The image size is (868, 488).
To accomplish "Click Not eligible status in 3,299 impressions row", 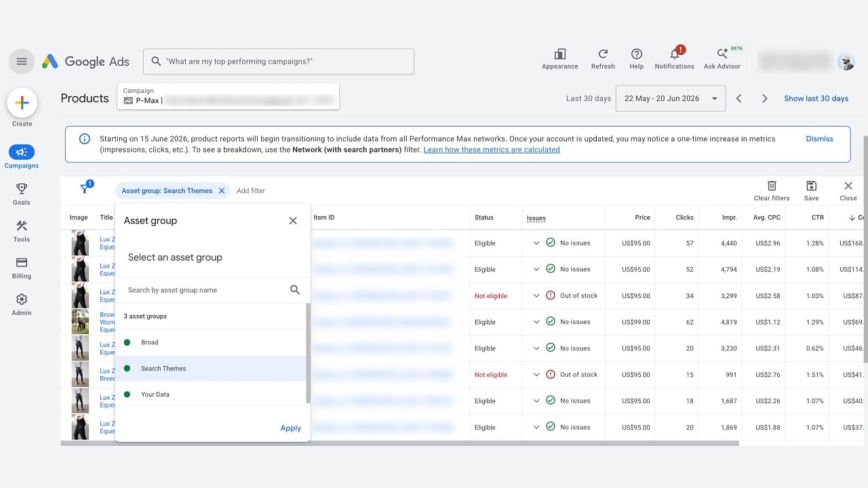I will point(491,296).
